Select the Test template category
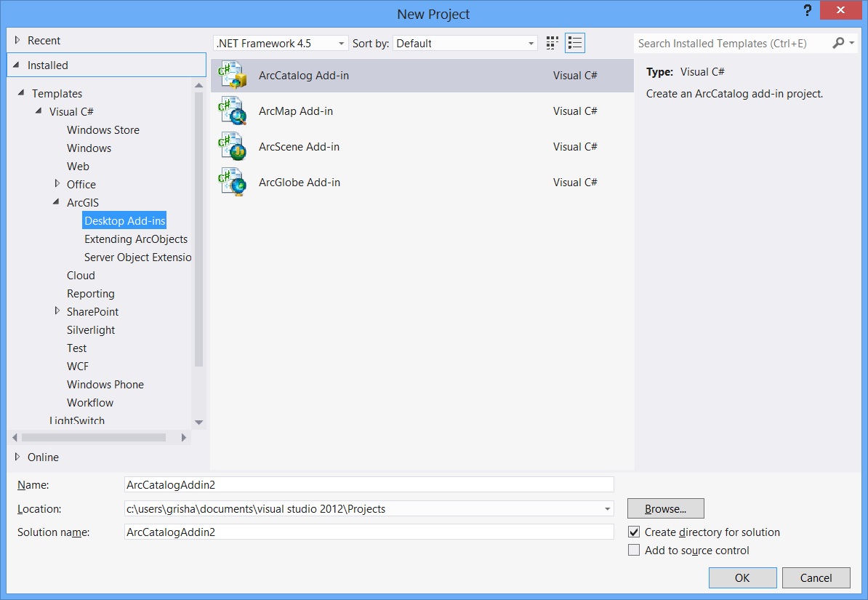Viewport: 868px width, 600px height. 76,348
